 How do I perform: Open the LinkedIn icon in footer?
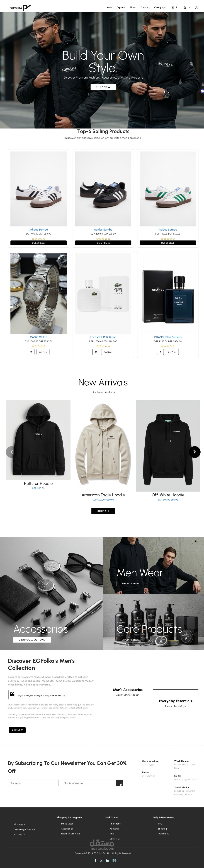coord(107,860)
